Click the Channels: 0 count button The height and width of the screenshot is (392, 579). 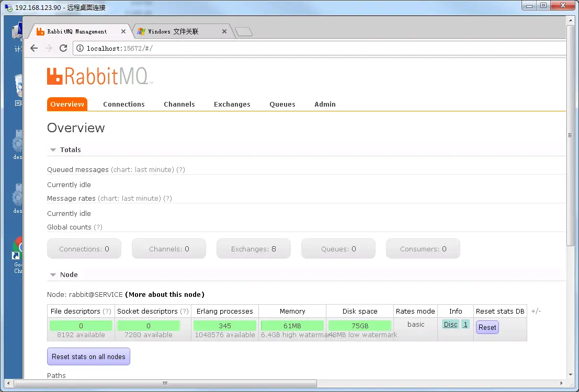point(169,249)
